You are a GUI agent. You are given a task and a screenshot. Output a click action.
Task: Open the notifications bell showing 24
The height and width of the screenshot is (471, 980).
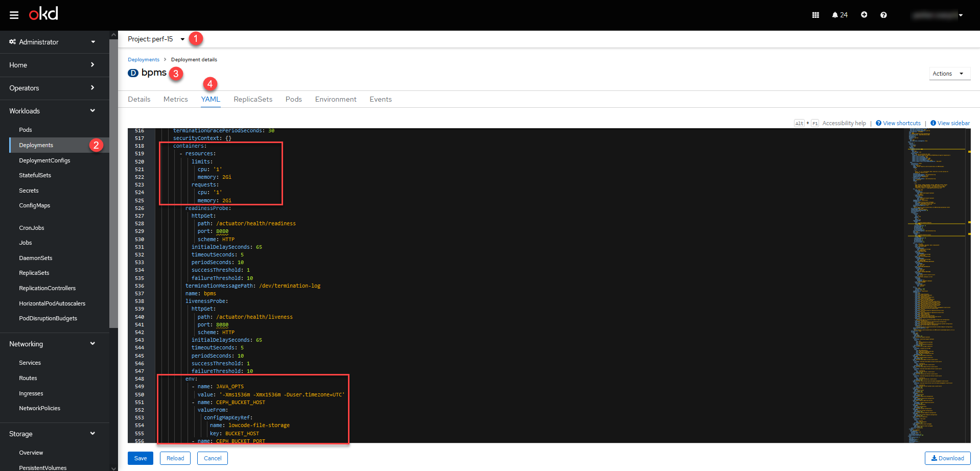(839, 15)
